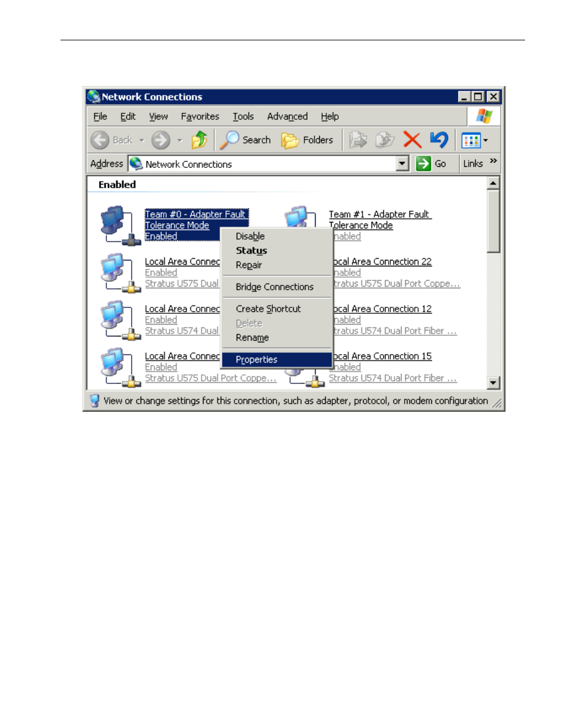The image size is (566, 728).
Task: Open the Advanced menu
Action: (x=287, y=116)
